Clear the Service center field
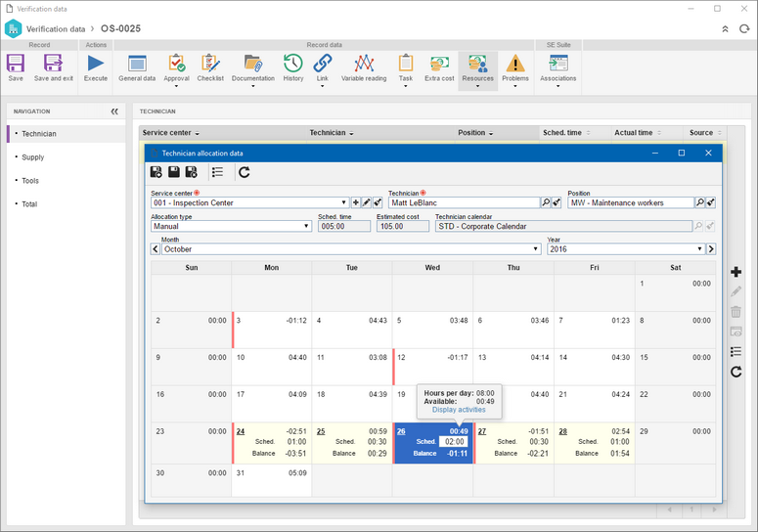Screen dimensions: 758x532 (378, 203)
